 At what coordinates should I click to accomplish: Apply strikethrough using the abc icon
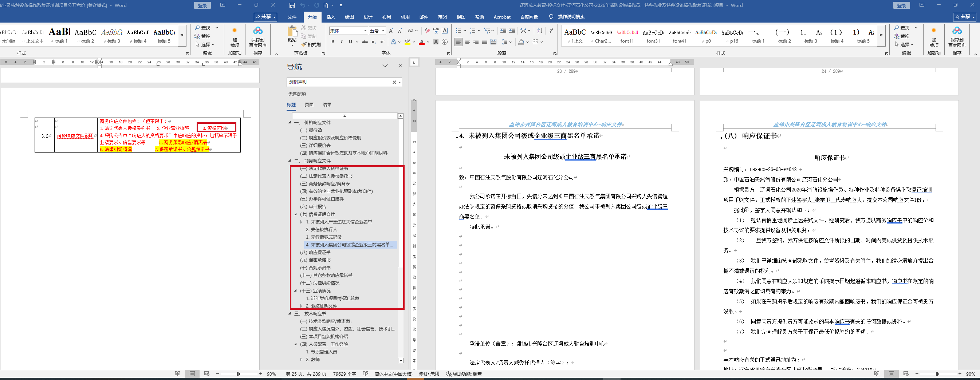pyautogui.click(x=365, y=42)
